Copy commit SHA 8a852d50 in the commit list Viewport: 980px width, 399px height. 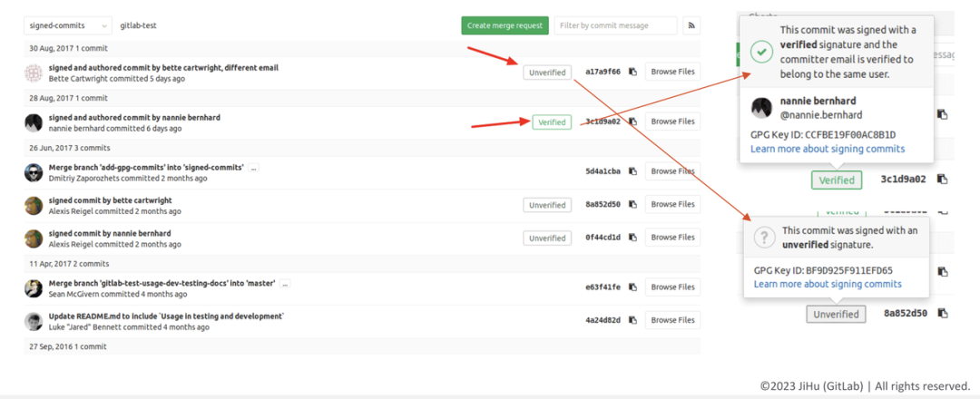pos(632,204)
